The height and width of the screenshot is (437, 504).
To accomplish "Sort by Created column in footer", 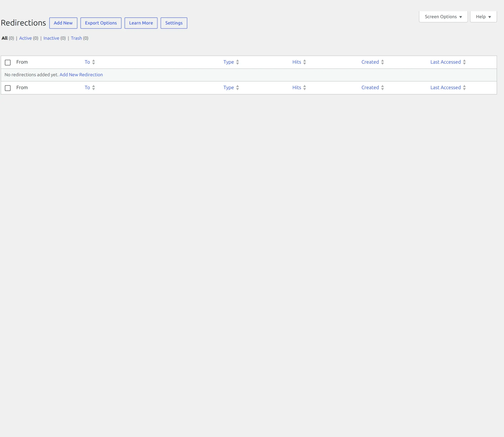I will (370, 88).
